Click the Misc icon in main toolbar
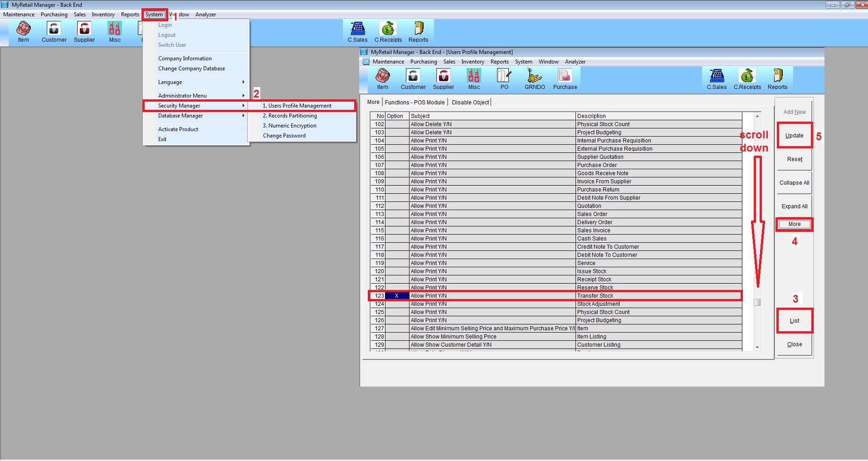Image resolution: width=868 pixels, height=461 pixels. pos(115,32)
